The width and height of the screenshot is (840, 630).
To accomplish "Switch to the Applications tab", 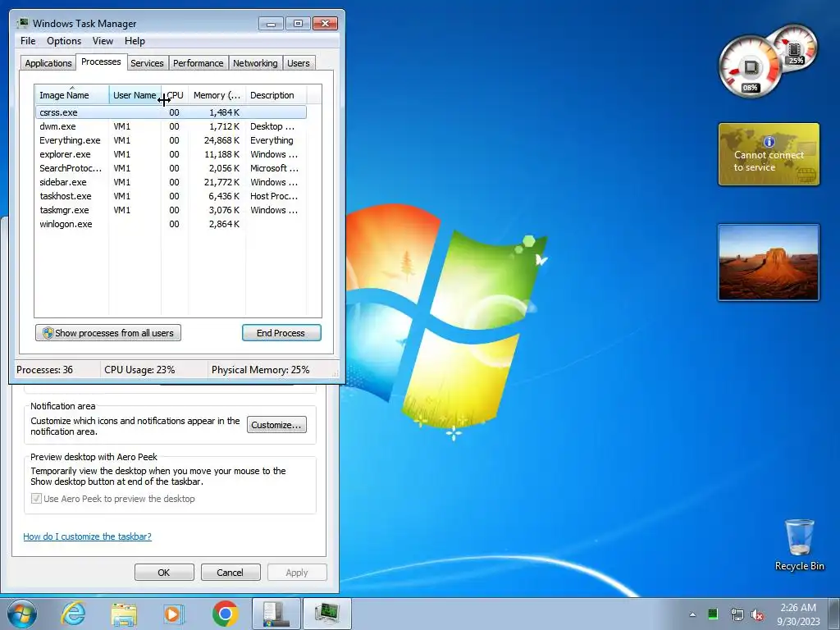I will 48,62.
